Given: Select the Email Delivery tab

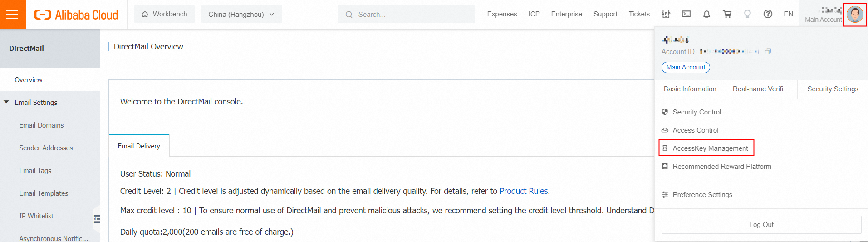Looking at the screenshot, I should pos(139,146).
